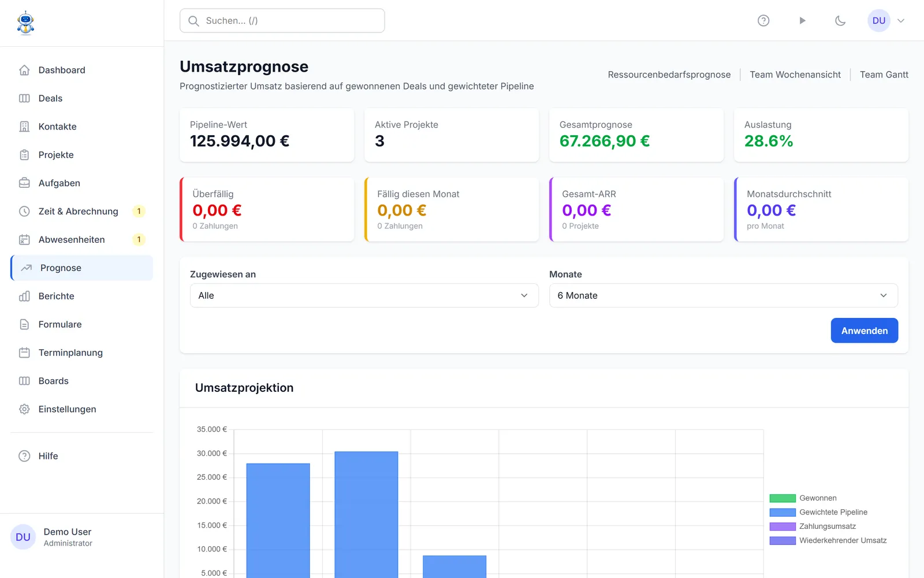Image resolution: width=924 pixels, height=578 pixels.
Task: Open Berichte from the sidebar
Action: pos(82,297)
